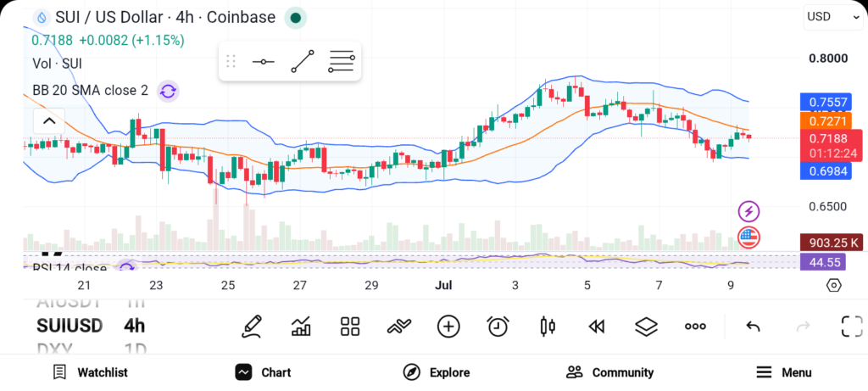Select the Vol · SUI legend
Screen dimensions: 868x391
(x=57, y=64)
